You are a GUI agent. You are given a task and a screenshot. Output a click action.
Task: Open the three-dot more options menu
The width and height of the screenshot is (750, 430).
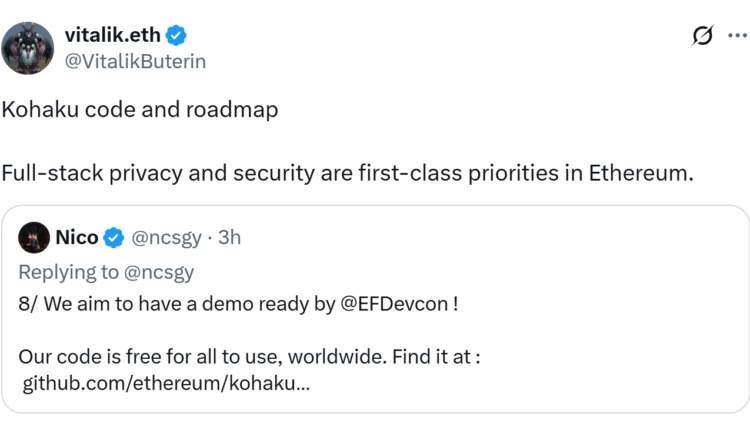point(738,37)
